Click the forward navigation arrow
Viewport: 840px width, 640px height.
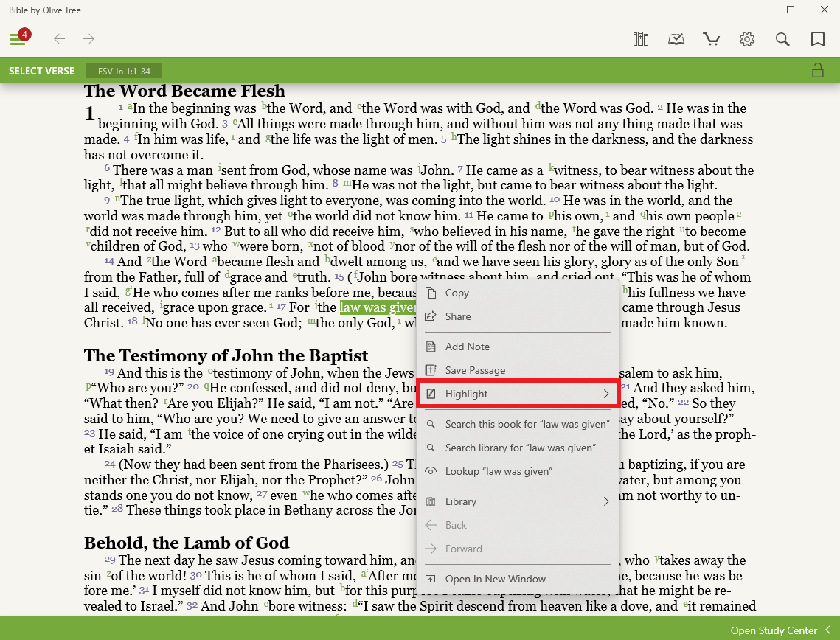[x=88, y=39]
